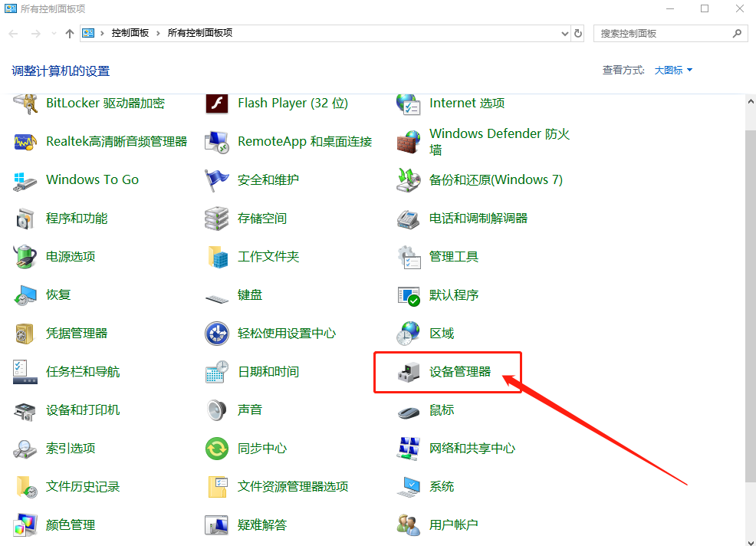Open the 同步中心 green sync icon
The image size is (756, 546).
pyautogui.click(x=217, y=449)
